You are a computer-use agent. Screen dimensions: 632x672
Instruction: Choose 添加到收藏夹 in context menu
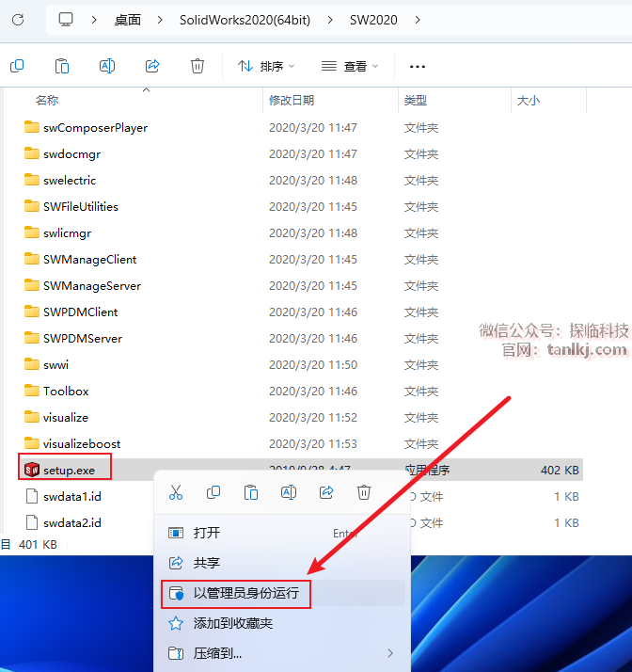283,623
